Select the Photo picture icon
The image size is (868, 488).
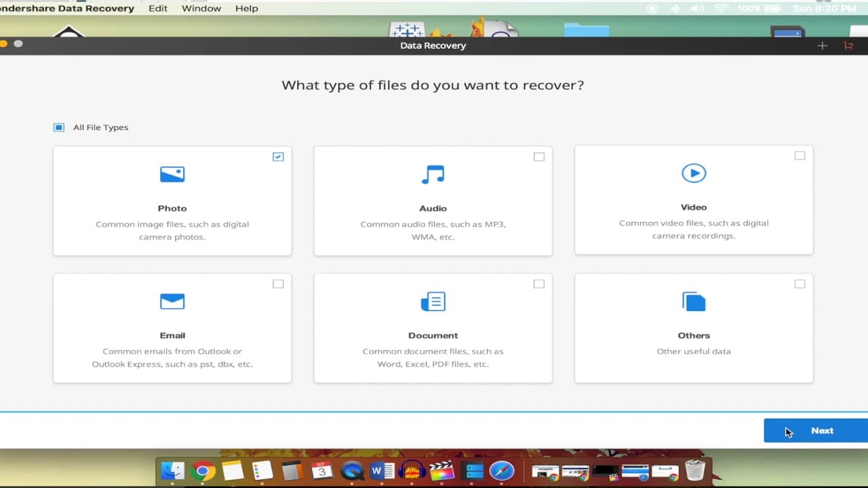(172, 175)
